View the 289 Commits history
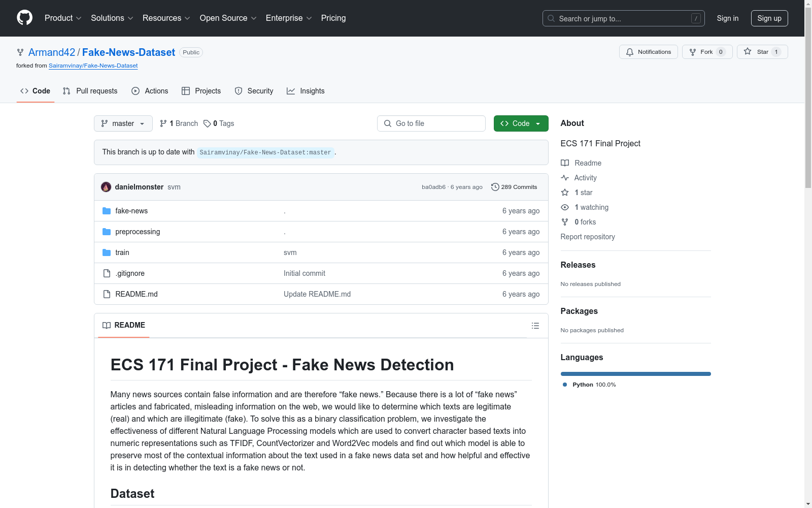The width and height of the screenshot is (812, 508). (x=514, y=187)
